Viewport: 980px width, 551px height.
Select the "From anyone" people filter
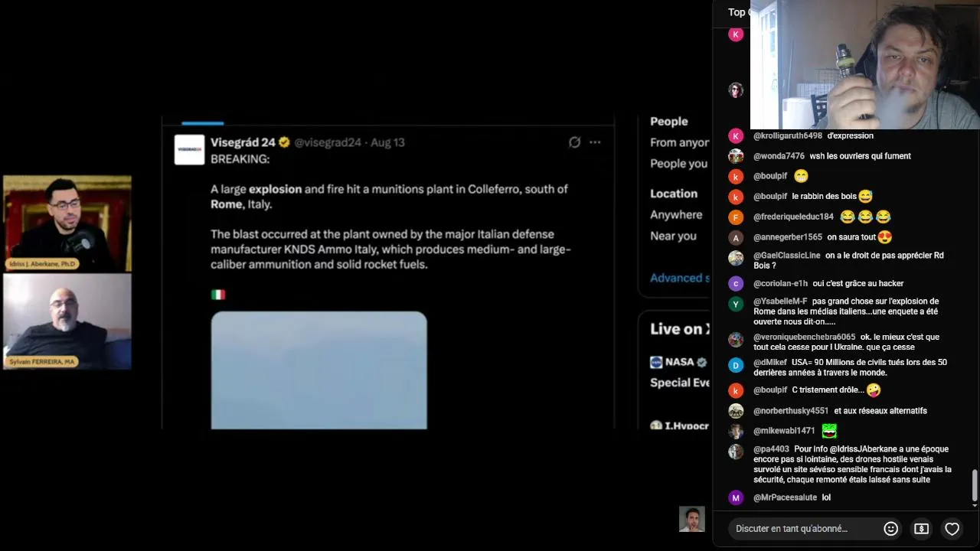(680, 142)
